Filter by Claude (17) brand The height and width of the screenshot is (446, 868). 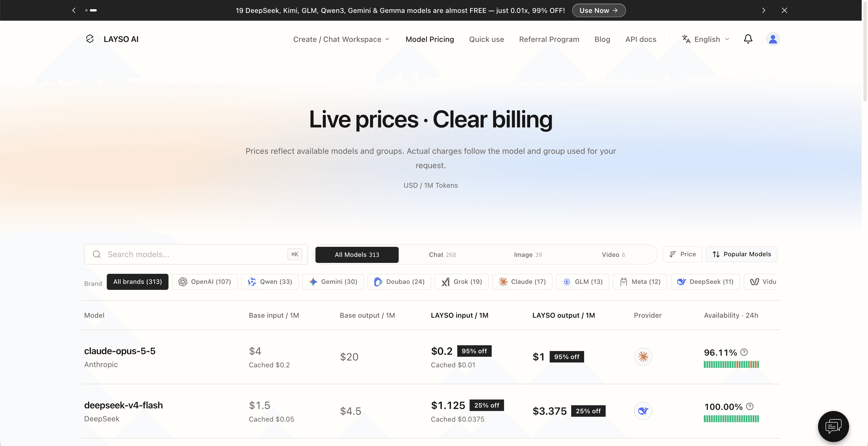coord(522,282)
